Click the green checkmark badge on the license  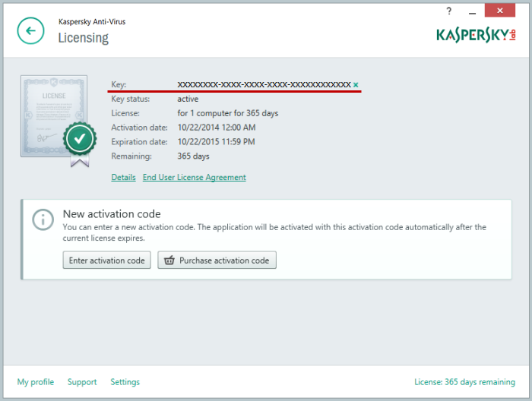[79, 139]
